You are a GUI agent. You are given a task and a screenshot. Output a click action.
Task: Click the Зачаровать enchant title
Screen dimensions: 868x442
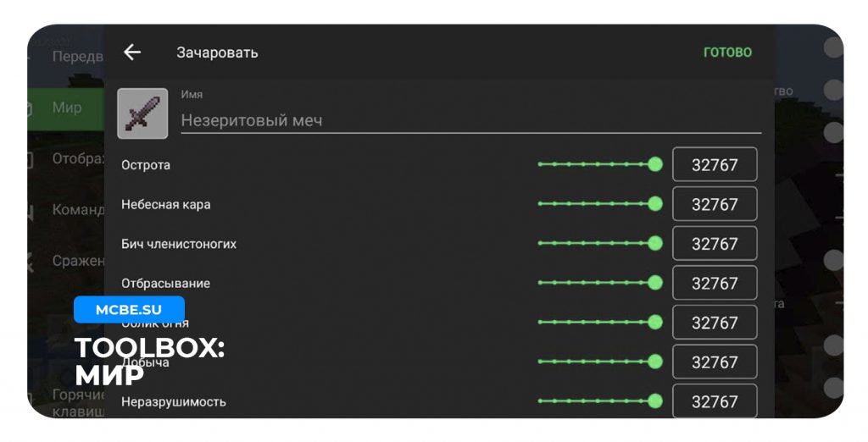click(217, 52)
